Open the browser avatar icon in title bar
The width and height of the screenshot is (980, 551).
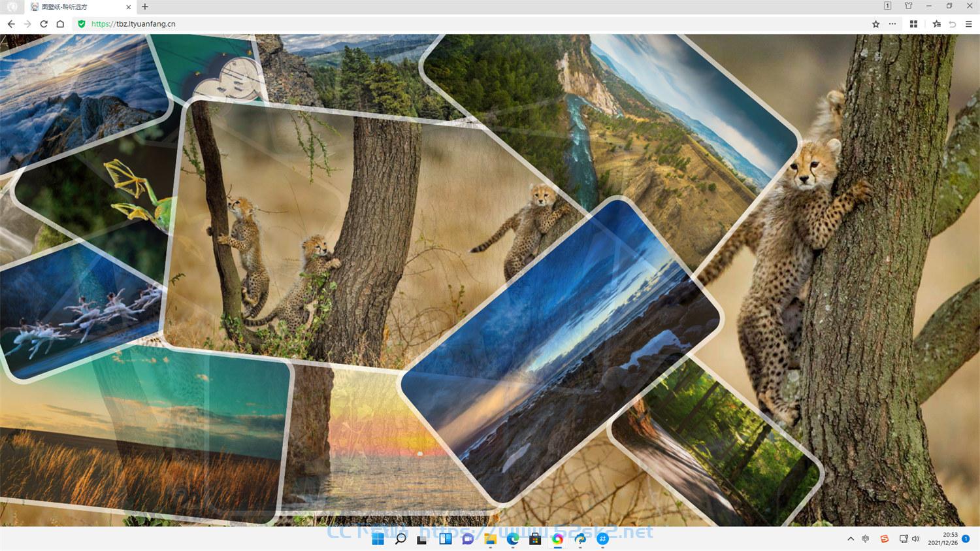12,7
